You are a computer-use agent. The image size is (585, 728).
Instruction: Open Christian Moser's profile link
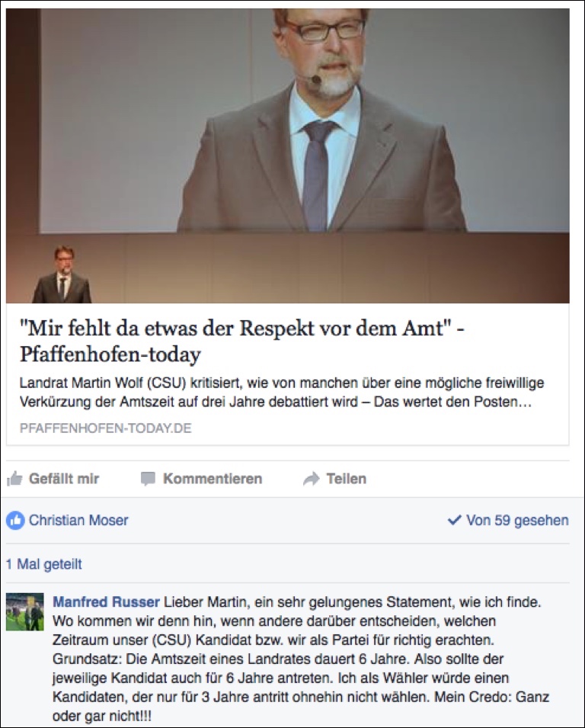78,520
